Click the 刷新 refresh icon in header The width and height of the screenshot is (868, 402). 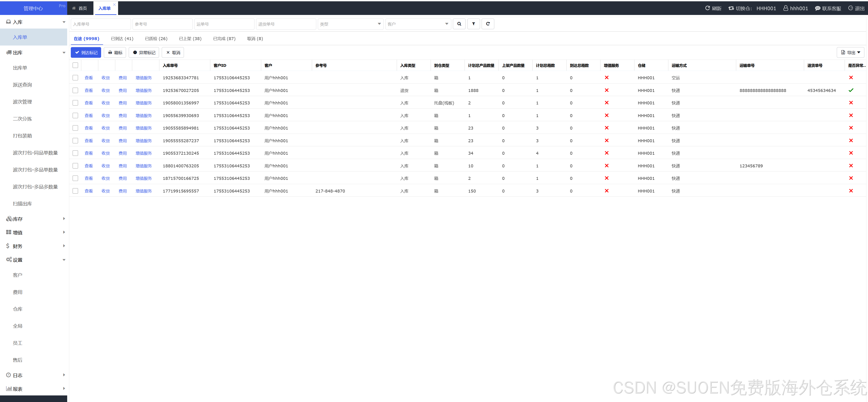pos(708,8)
